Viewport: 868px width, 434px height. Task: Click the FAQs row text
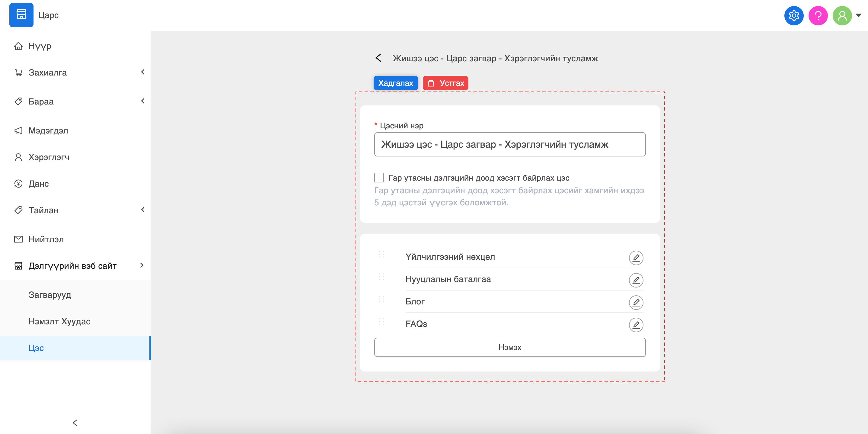(x=416, y=324)
